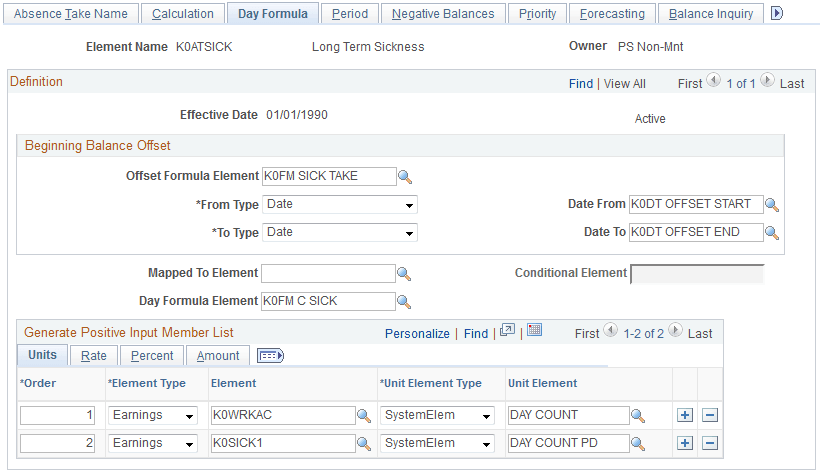Click the Personalize link
Viewport: 820px width, 474px height.
click(x=417, y=333)
